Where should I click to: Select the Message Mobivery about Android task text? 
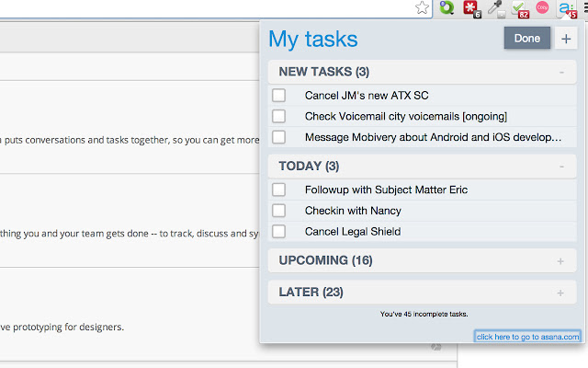[x=433, y=137]
